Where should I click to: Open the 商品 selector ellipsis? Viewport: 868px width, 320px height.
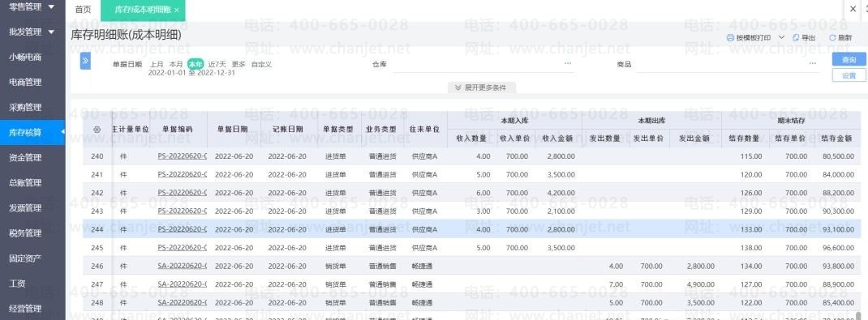click(x=813, y=63)
